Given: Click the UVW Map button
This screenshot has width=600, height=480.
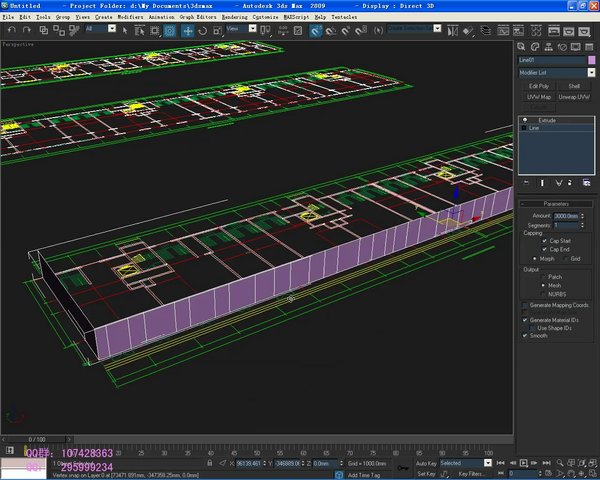Looking at the screenshot, I should pos(539,97).
